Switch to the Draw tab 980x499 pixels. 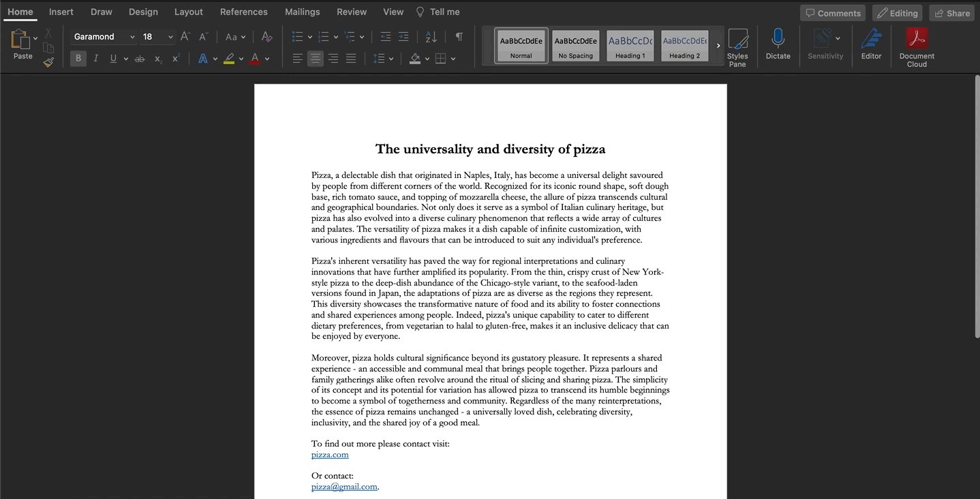click(102, 12)
